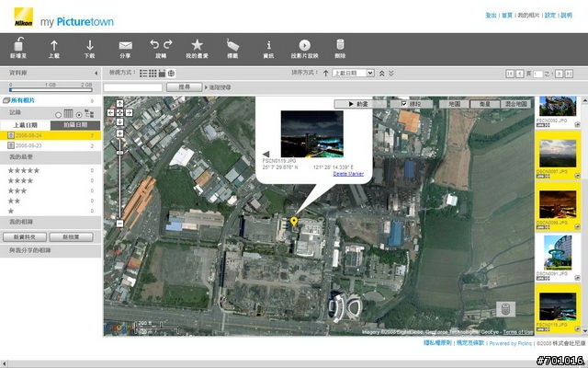
Task: Expand 進階搜尋 advanced search
Action: [218, 87]
